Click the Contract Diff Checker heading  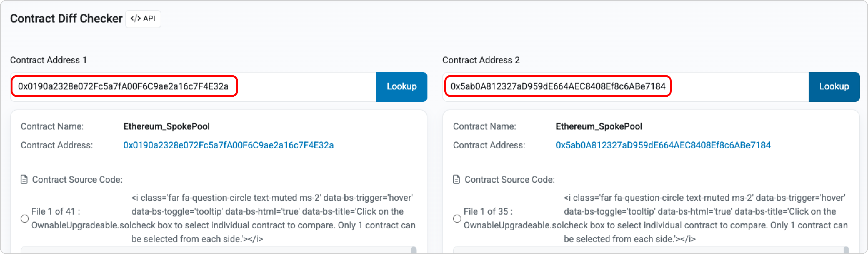[x=66, y=18]
